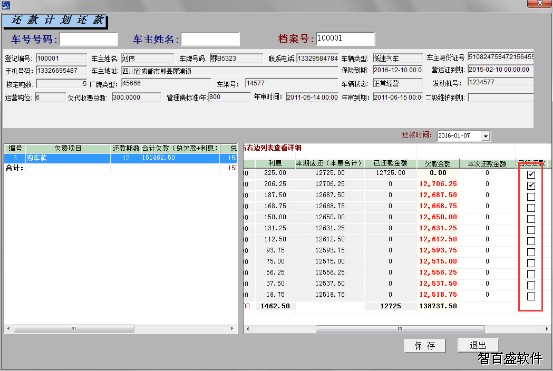Click the 欠款项目 column header
The image size is (553, 371).
click(x=68, y=148)
